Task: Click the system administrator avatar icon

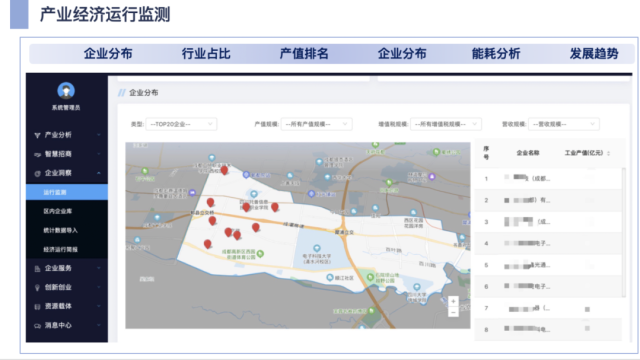Action: (x=66, y=91)
